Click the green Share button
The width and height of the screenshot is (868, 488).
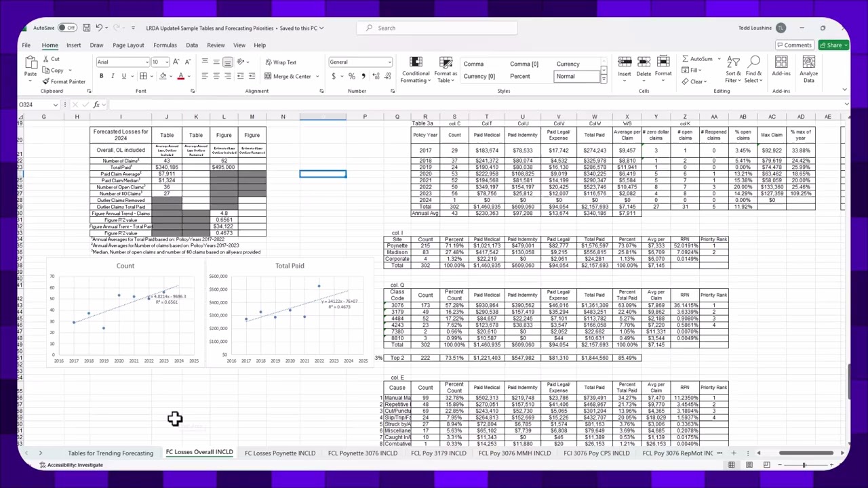tap(833, 45)
